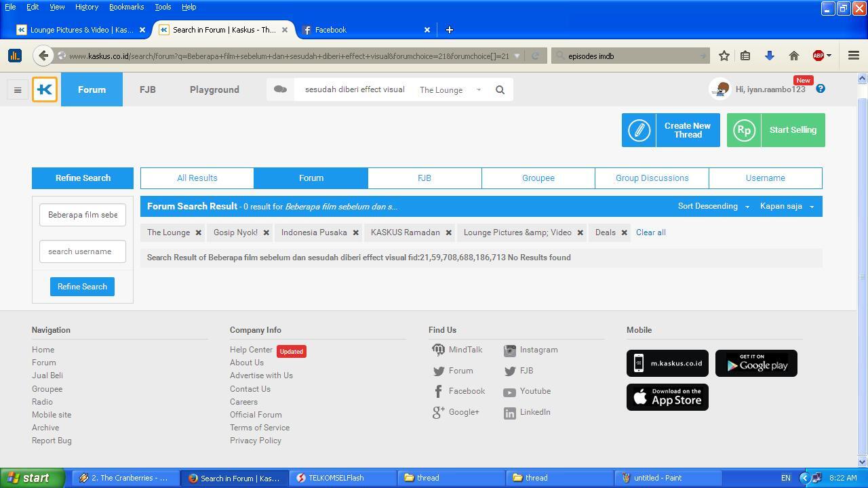The width and height of the screenshot is (868, 488).
Task: Remove the KASKUS Ramadan filter tag
Action: (x=448, y=232)
